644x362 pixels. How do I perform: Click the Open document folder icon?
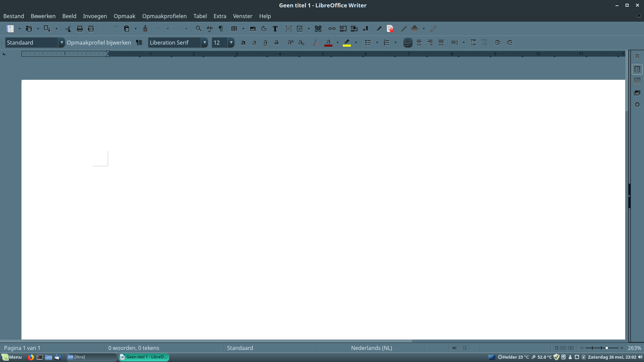coord(29,29)
